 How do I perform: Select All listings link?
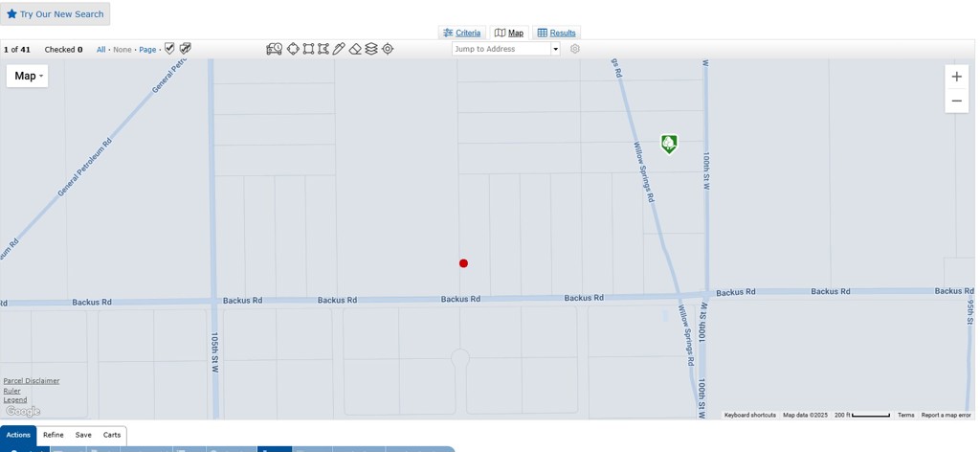point(100,50)
